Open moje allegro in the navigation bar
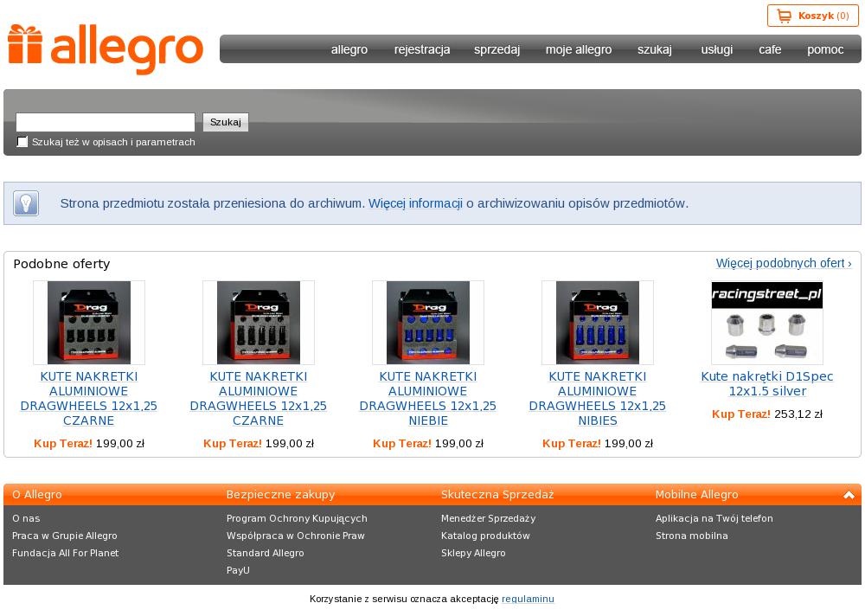 [579, 49]
